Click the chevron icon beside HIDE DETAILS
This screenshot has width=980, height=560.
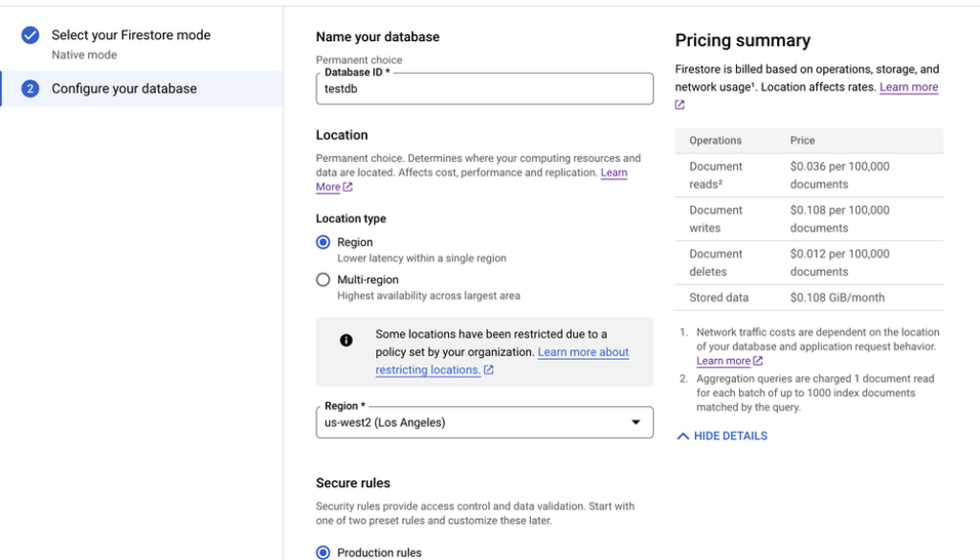pos(682,437)
